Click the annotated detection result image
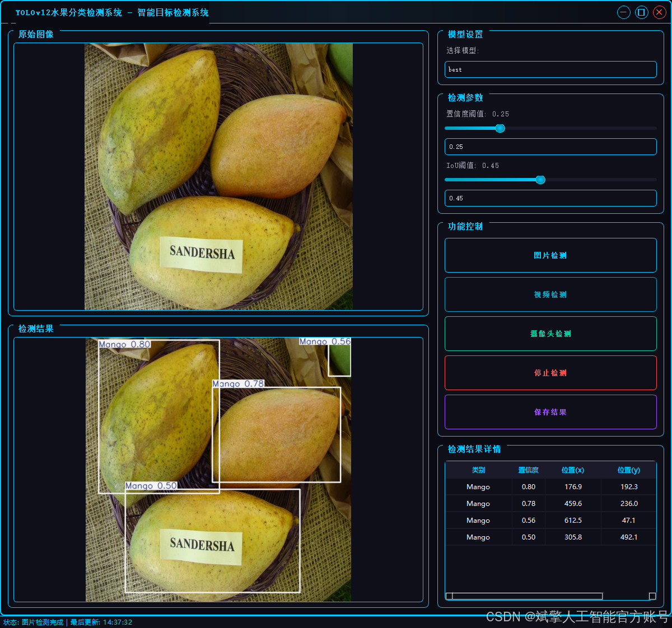The width and height of the screenshot is (672, 628). 218,470
